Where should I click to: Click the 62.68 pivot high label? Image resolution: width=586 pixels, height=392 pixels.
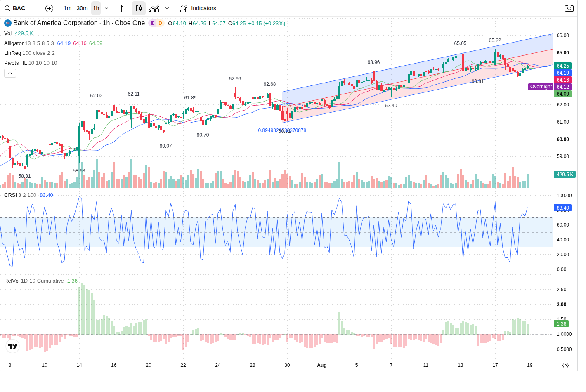pyautogui.click(x=269, y=84)
